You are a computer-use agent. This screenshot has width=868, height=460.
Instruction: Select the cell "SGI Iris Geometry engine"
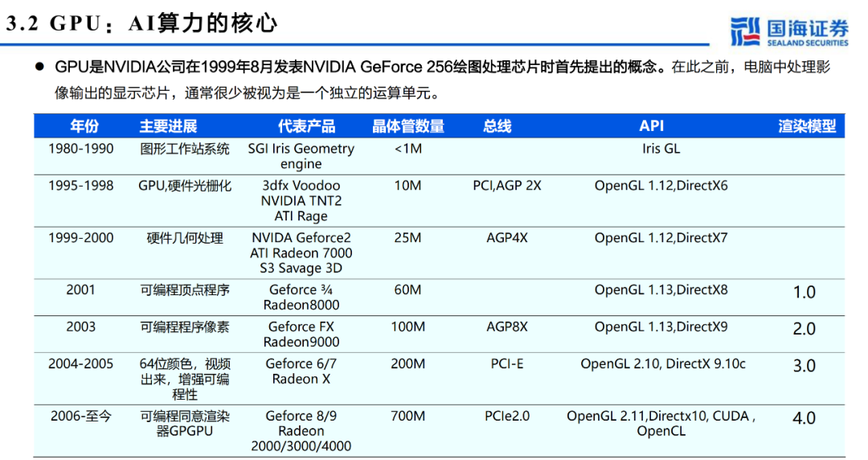tap(301, 156)
